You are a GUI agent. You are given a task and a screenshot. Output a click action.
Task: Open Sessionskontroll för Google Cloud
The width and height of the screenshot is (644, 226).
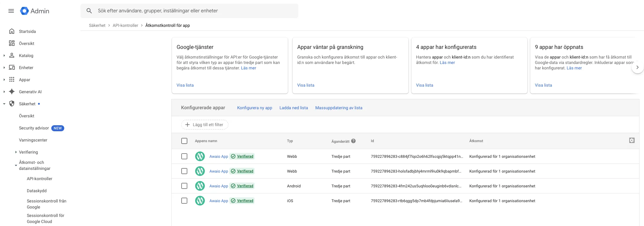[46, 218]
